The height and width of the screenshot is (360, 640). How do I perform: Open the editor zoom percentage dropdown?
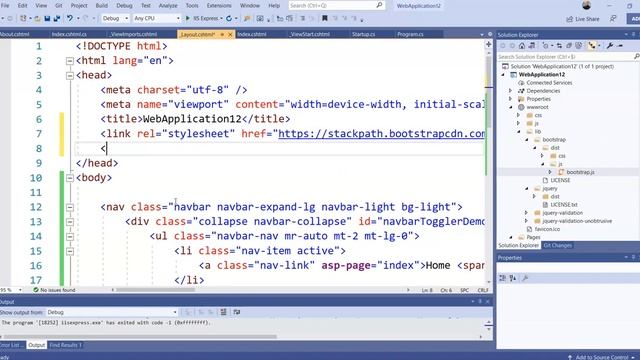20,290
